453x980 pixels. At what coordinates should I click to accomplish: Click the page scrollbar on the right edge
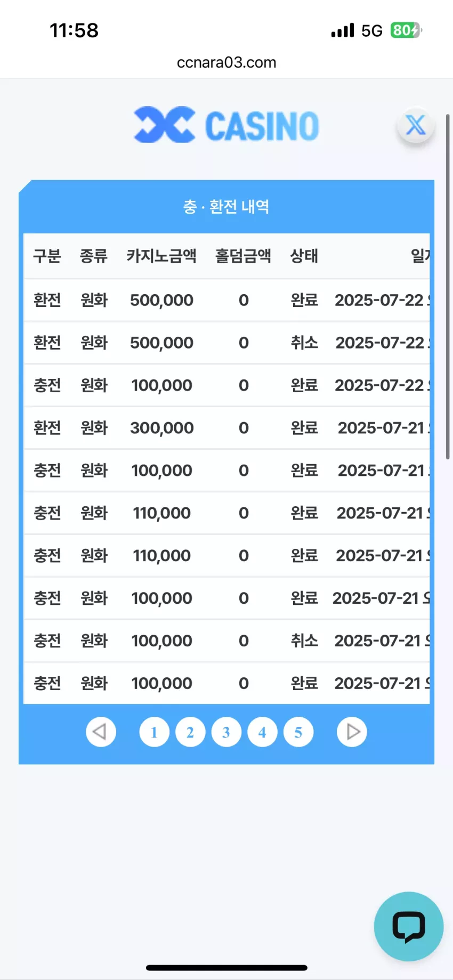[x=448, y=286]
